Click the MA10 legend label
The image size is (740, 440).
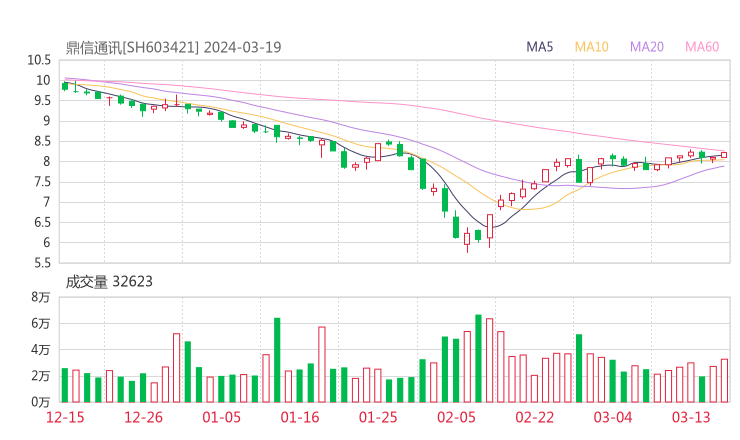click(x=591, y=47)
